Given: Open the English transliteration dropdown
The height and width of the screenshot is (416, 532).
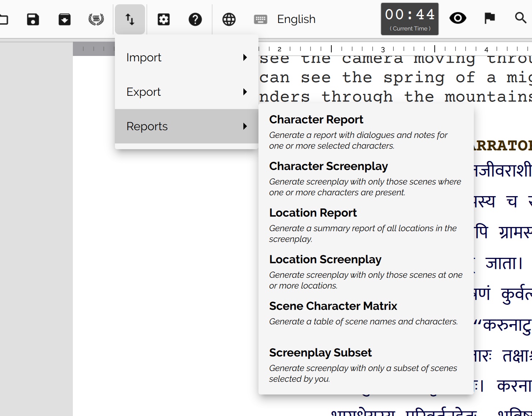Looking at the screenshot, I should (295, 19).
